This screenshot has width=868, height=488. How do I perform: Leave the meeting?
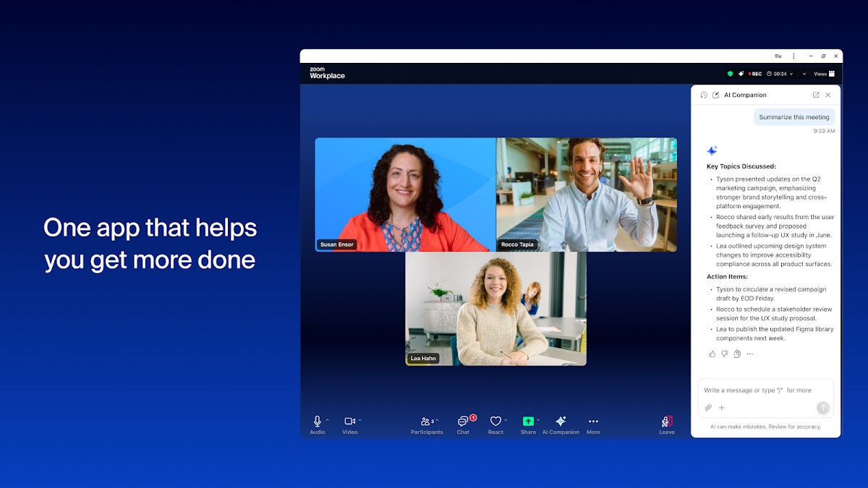(x=667, y=421)
